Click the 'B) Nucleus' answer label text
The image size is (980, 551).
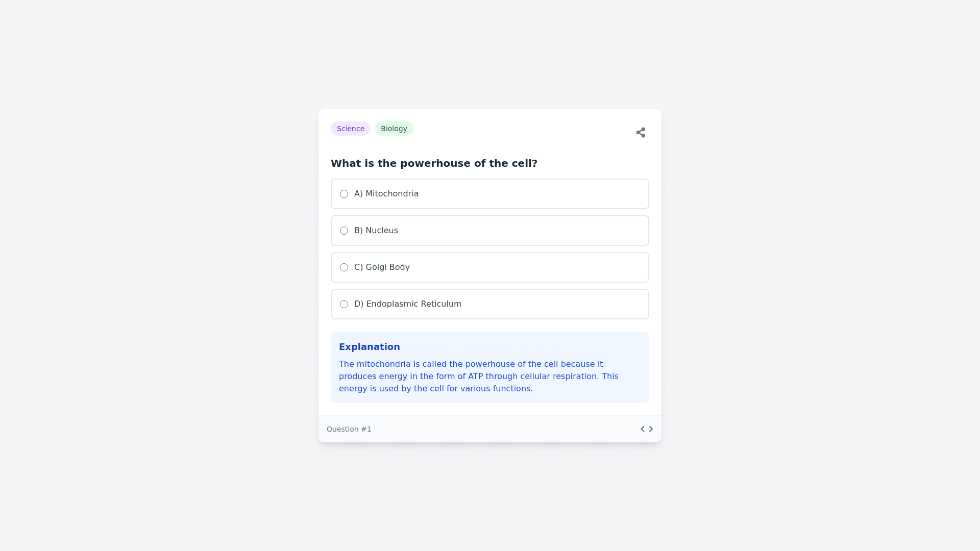tap(376, 231)
